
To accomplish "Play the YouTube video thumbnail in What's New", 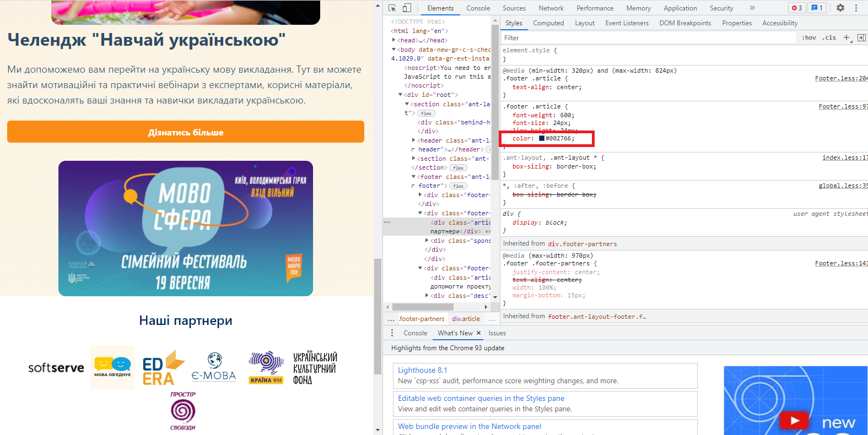I will [794, 421].
